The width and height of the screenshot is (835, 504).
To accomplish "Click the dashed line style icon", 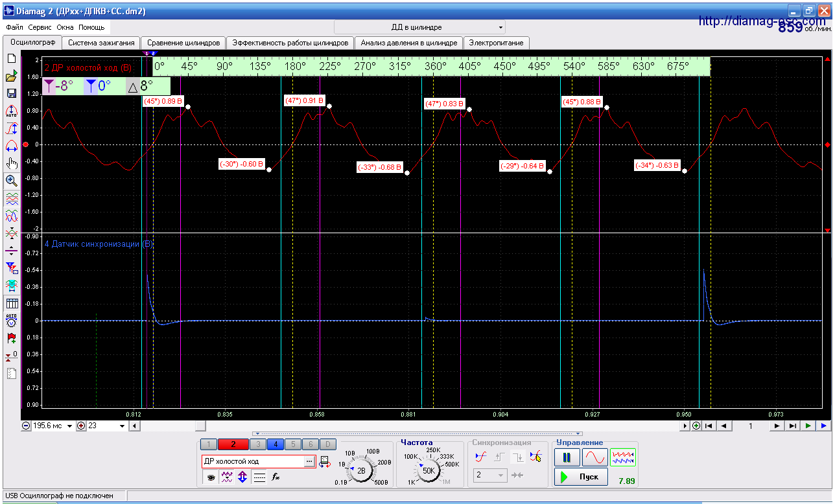I will tap(259, 477).
